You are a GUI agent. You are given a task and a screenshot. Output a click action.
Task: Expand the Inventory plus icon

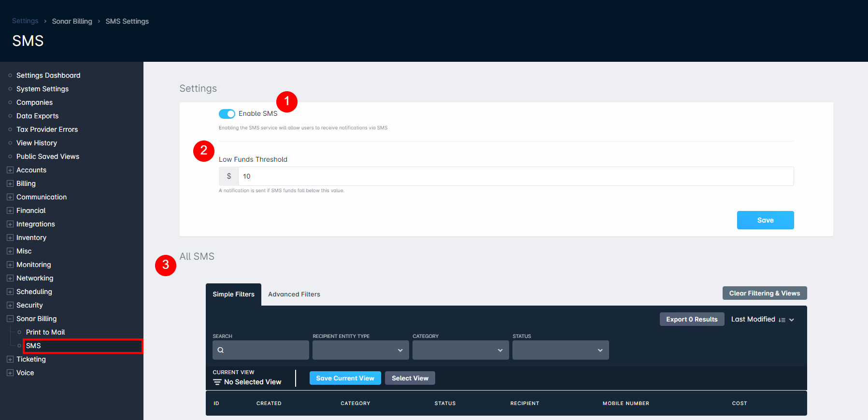[x=10, y=238]
